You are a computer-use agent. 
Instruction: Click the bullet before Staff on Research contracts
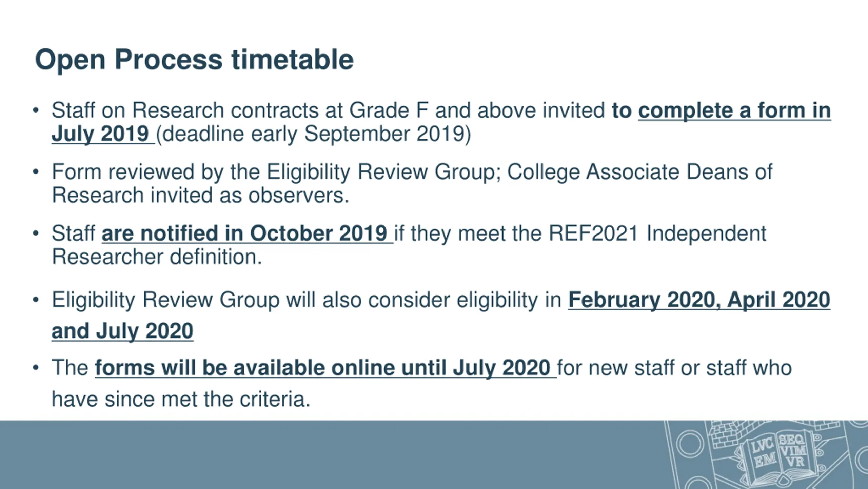[36, 110]
